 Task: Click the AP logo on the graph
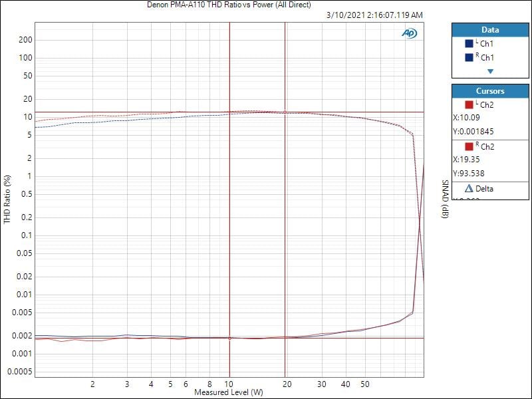coord(408,33)
